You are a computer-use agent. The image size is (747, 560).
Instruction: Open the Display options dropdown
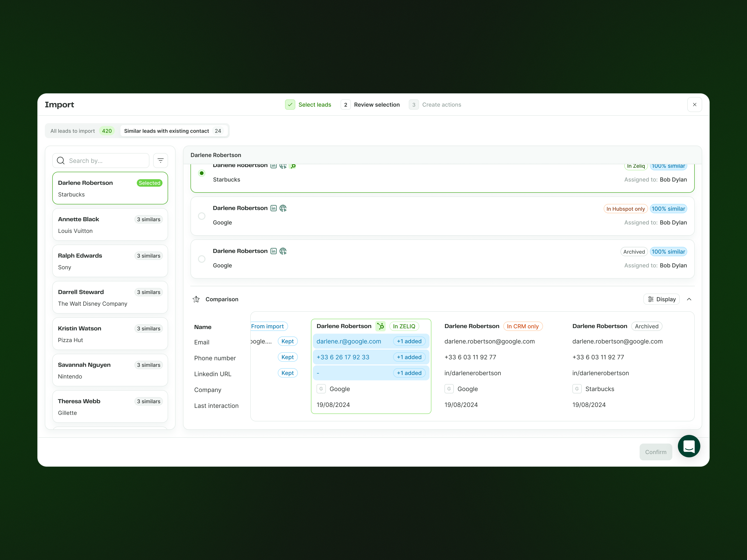661,299
